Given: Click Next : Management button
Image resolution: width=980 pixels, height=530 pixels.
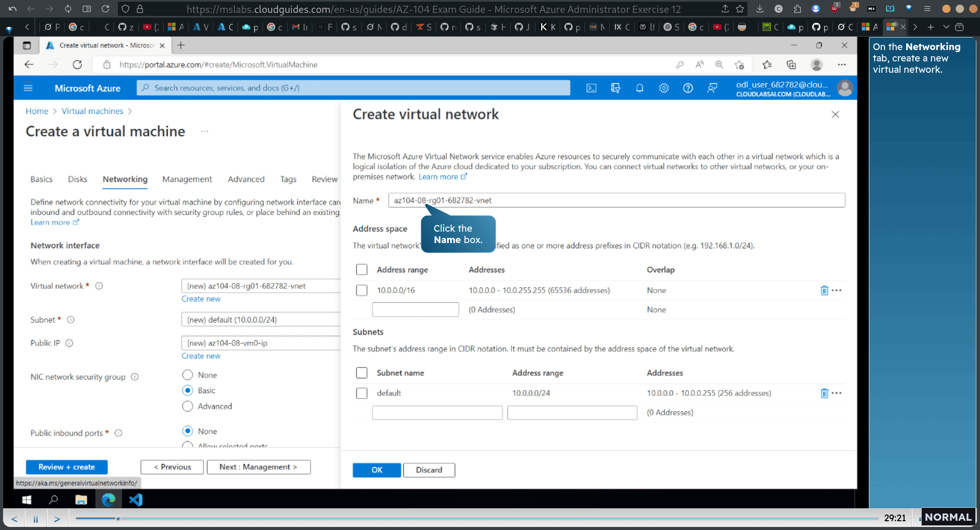Looking at the screenshot, I should (x=259, y=467).
